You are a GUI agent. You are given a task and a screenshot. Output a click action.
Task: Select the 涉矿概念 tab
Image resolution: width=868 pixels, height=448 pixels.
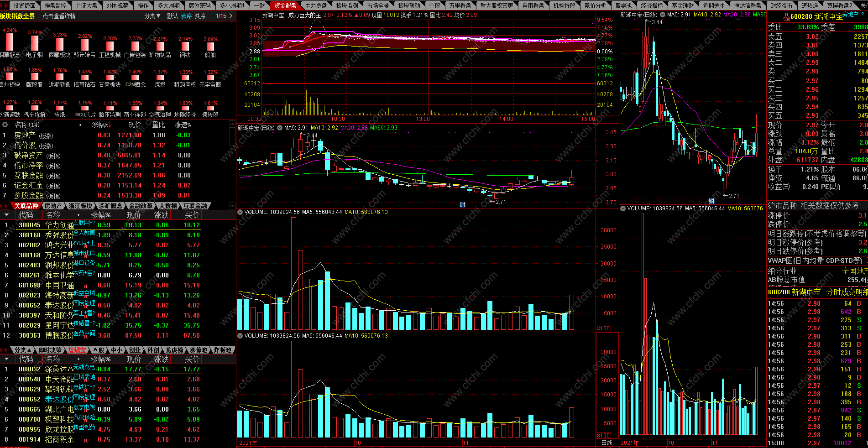click(x=110, y=206)
